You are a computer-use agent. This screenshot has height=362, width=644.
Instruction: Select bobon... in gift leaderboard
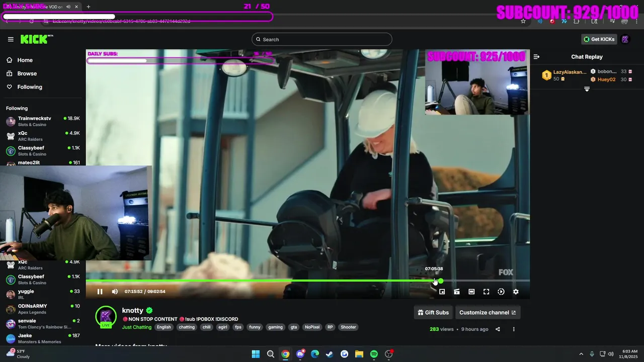tap(611, 71)
